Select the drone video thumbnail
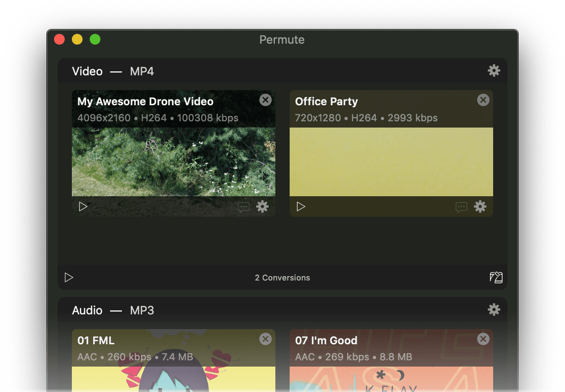The height and width of the screenshot is (392, 565). click(173, 161)
